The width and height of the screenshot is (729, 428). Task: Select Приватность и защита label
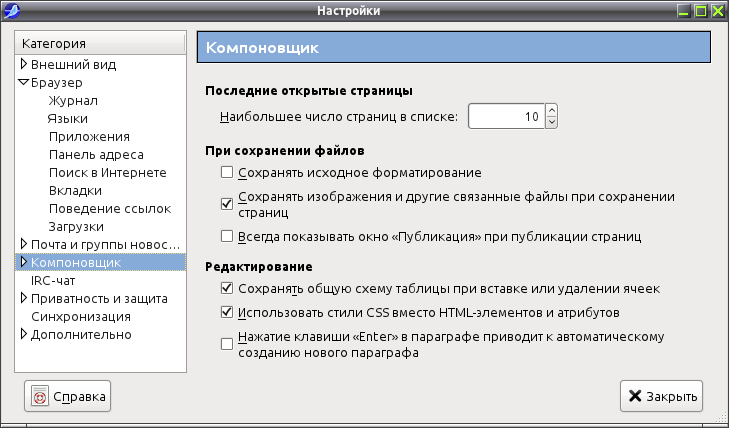click(99, 298)
